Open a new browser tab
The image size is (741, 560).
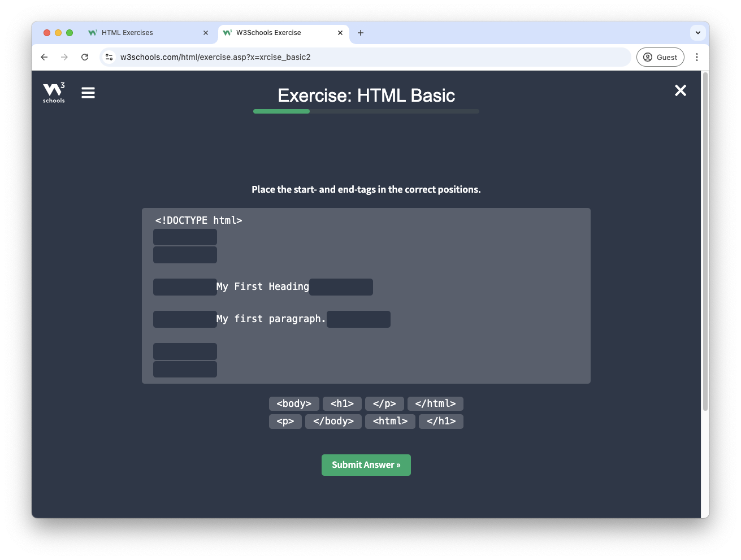click(361, 33)
